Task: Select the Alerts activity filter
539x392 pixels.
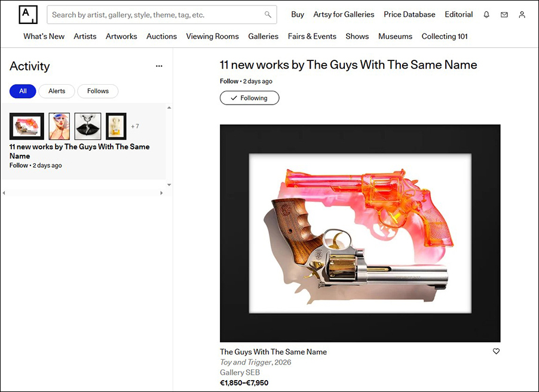Action: [x=57, y=91]
